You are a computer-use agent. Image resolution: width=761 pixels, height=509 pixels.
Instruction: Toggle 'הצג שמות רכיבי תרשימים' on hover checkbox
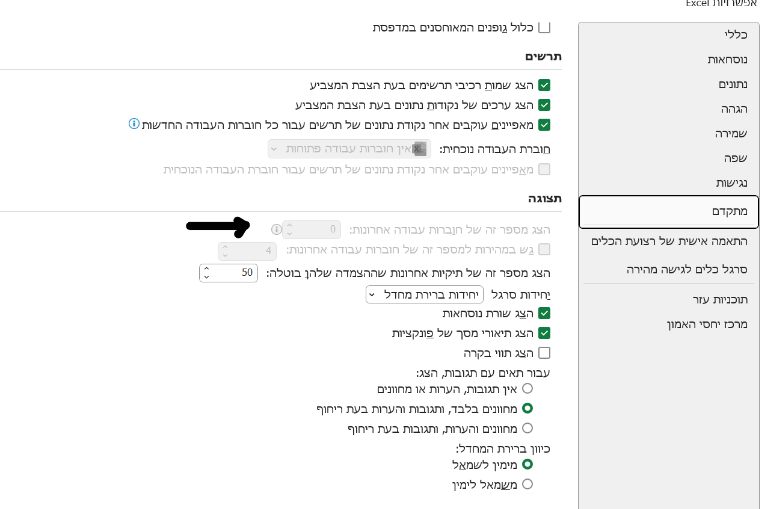[545, 86]
